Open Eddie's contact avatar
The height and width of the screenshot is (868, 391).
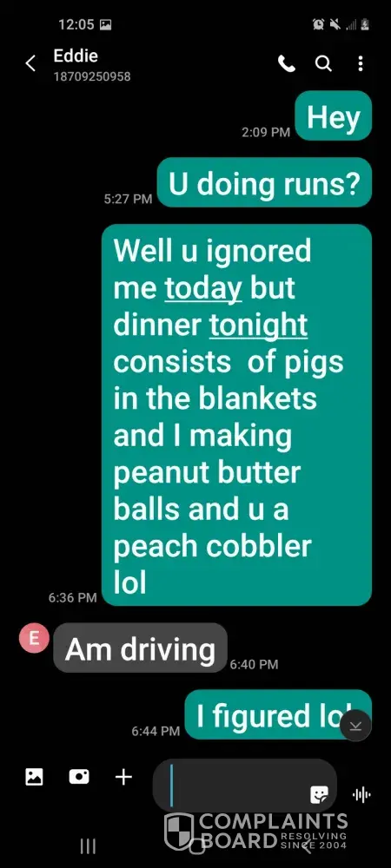tap(35, 638)
